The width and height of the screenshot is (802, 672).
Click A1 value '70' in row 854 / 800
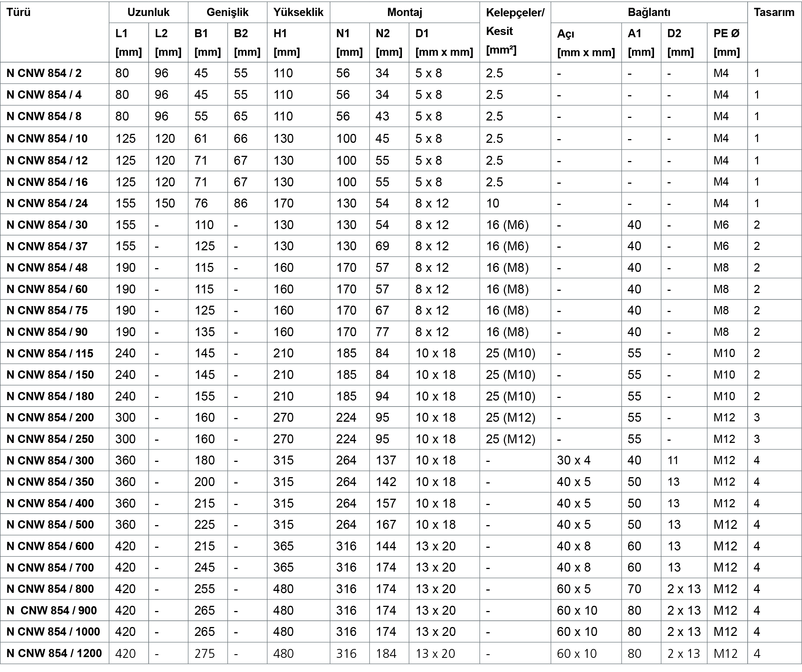tap(634, 589)
